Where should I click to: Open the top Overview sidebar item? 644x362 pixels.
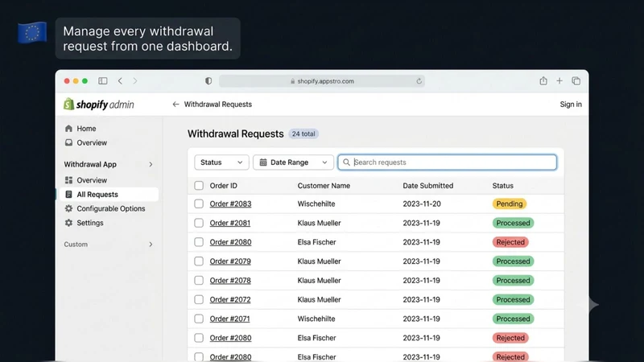tap(92, 142)
